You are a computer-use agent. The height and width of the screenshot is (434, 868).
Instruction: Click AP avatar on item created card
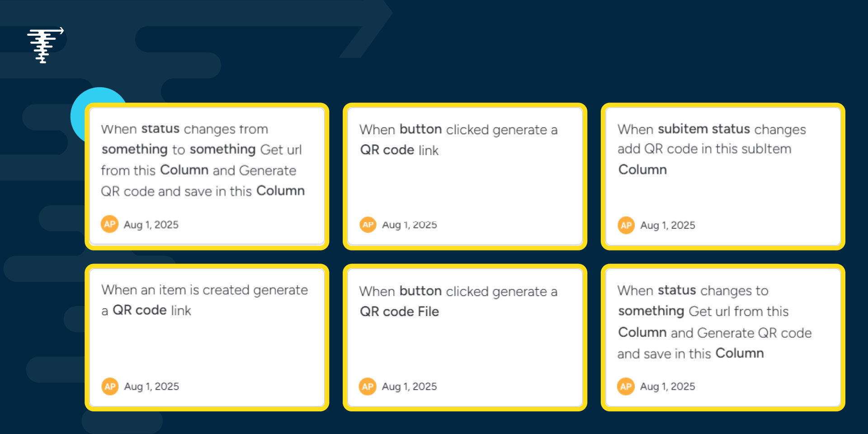click(110, 387)
